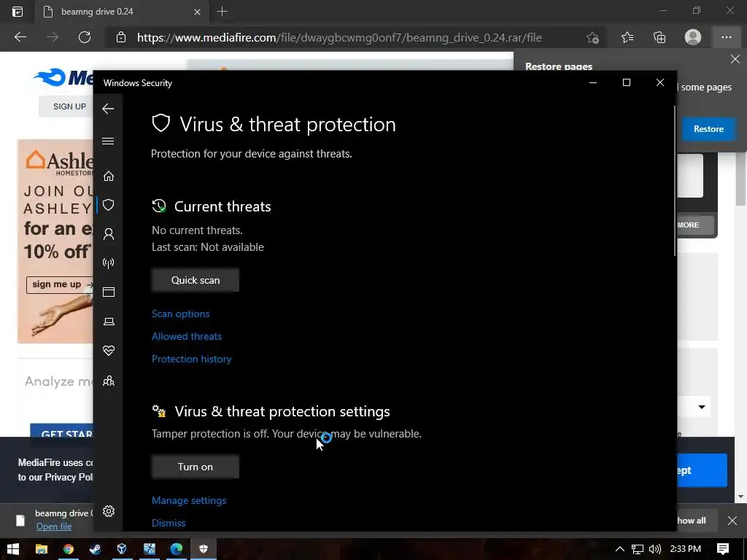Screen dimensions: 747x560
Task: Open Account protection in the sidebar
Action: coord(109,234)
